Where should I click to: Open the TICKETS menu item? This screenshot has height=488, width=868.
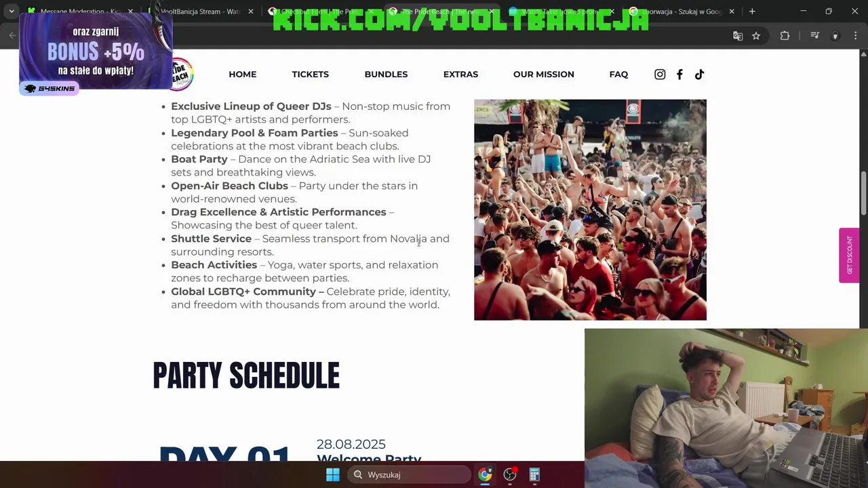click(x=310, y=75)
